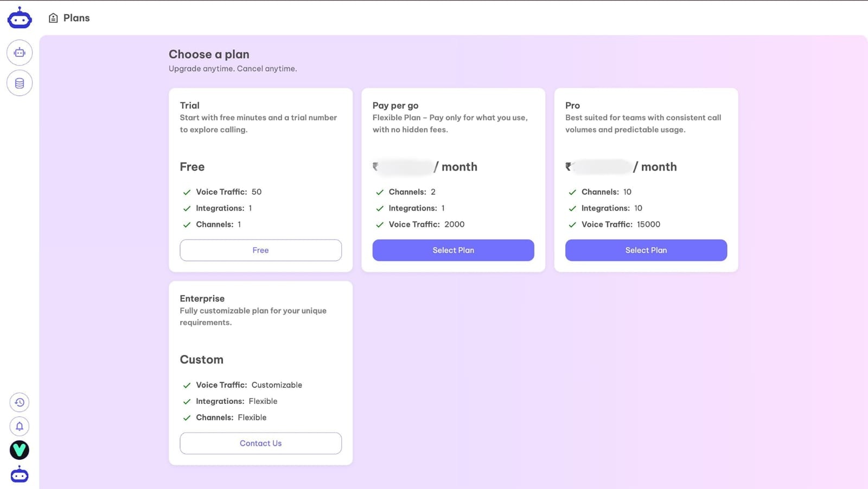Click the robot logo at the top left
Viewport: 868px width, 489px height.
pos(20,17)
